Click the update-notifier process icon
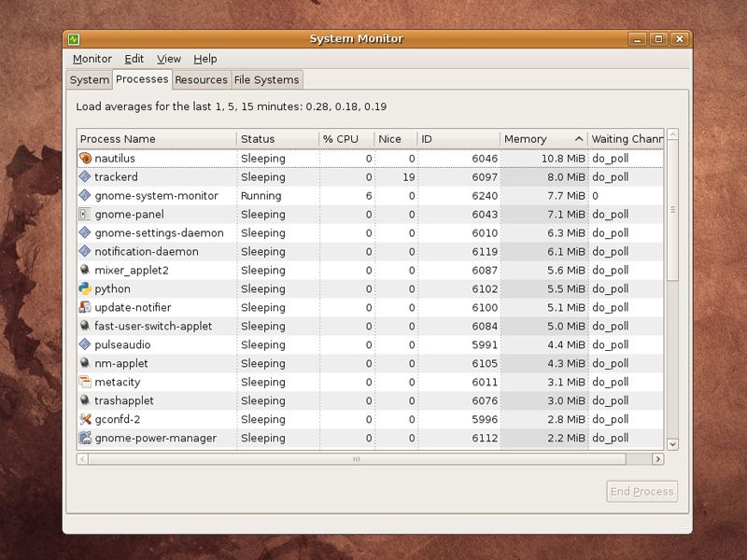The image size is (747, 560). click(x=84, y=307)
